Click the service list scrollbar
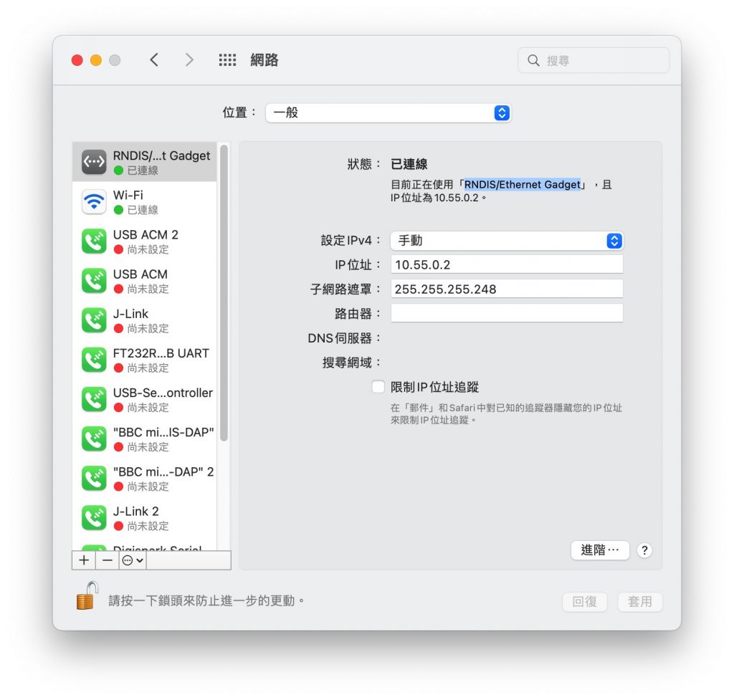The width and height of the screenshot is (734, 700). pos(224,293)
